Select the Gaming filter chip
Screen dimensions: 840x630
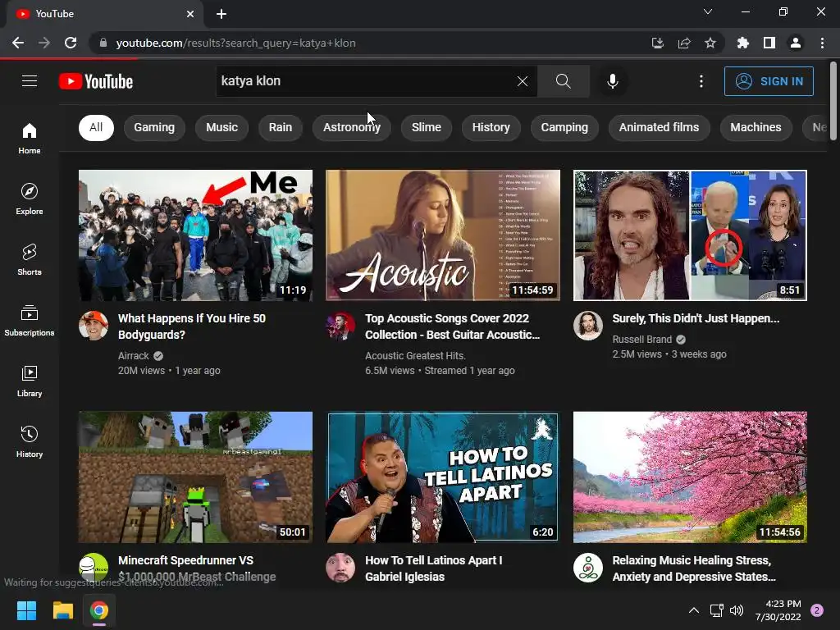click(154, 127)
